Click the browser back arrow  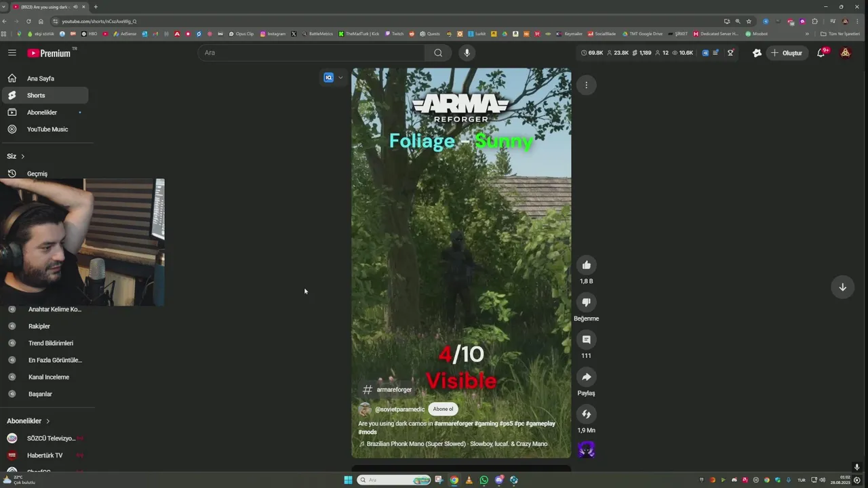[x=5, y=21]
